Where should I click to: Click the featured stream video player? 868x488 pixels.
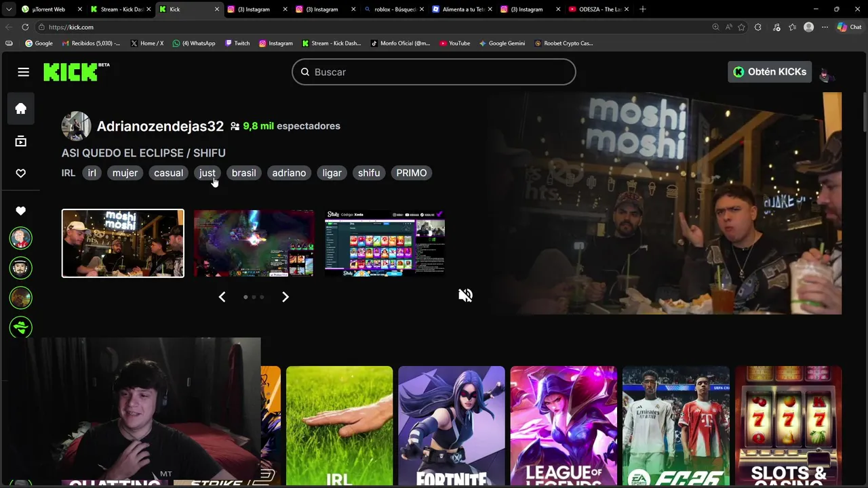tap(665, 203)
